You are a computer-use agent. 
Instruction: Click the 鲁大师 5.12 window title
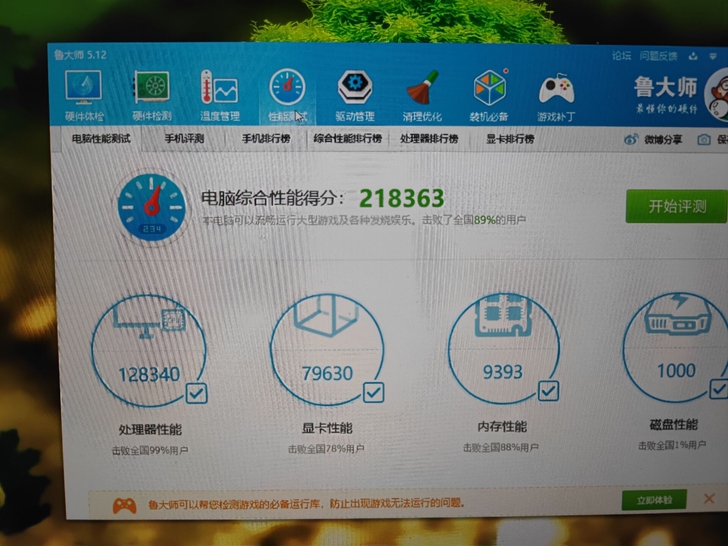coord(80,55)
